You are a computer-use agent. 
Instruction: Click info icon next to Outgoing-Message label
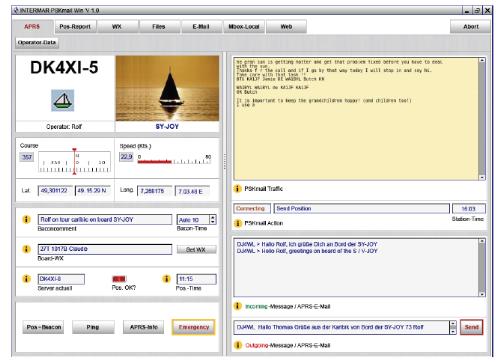237,345
